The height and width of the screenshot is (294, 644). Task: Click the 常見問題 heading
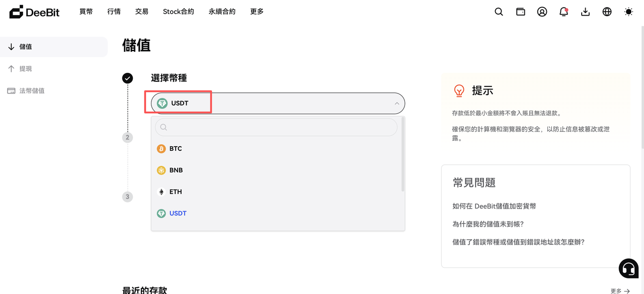pyautogui.click(x=474, y=182)
